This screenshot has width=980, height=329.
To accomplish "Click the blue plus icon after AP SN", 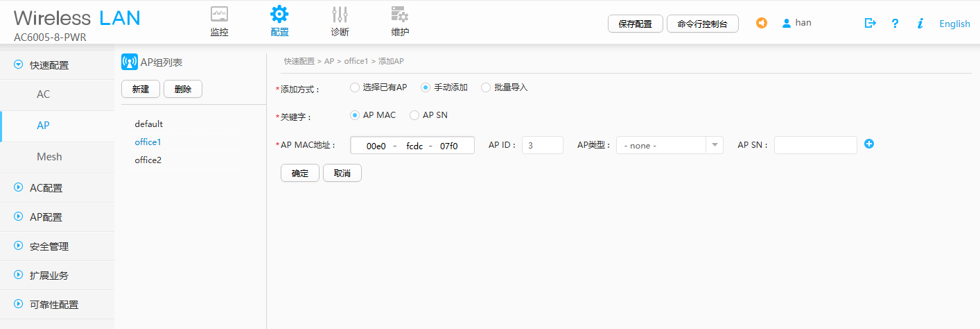I will tap(869, 144).
